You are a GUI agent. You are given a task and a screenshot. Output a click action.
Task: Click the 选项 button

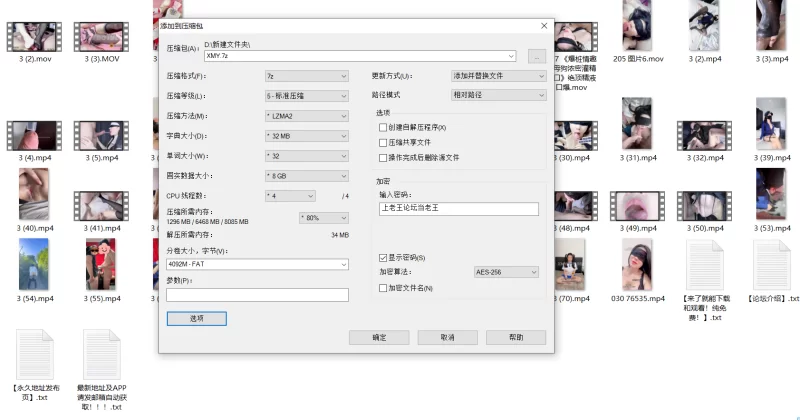[x=196, y=318]
